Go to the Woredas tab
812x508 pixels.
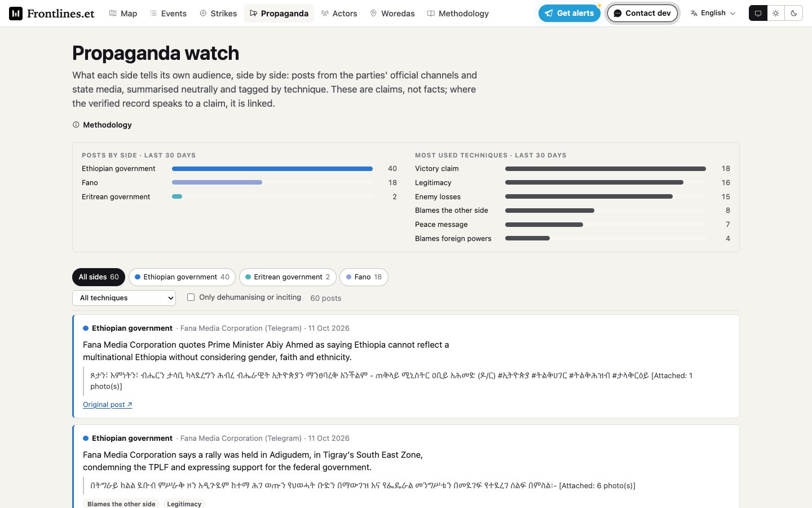[392, 14]
